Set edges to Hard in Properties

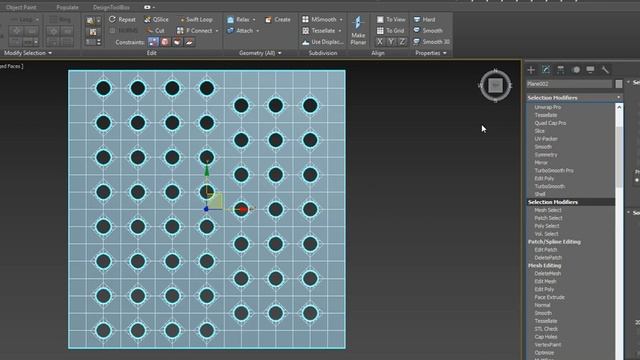coord(424,19)
